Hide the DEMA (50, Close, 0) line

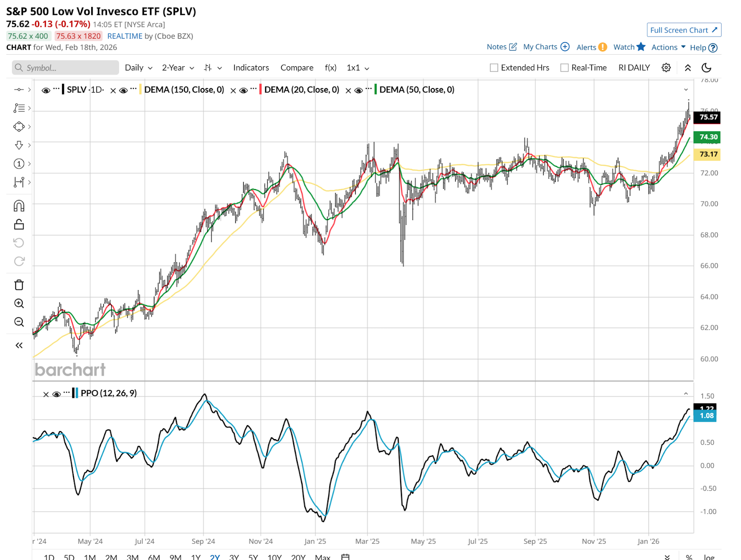(x=358, y=90)
